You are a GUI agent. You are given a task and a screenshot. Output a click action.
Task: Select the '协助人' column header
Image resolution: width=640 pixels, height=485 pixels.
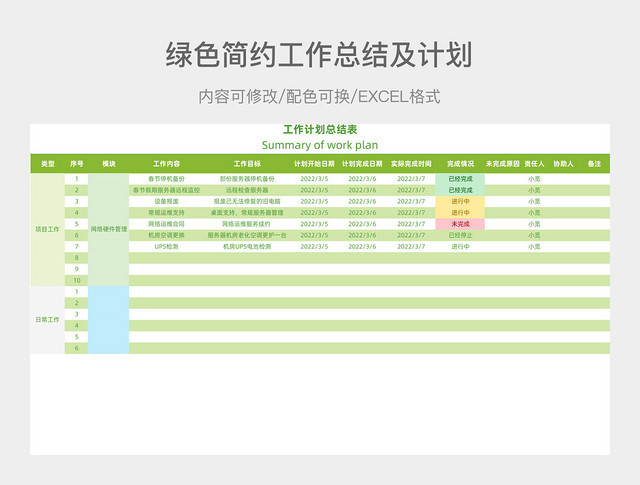(x=563, y=164)
